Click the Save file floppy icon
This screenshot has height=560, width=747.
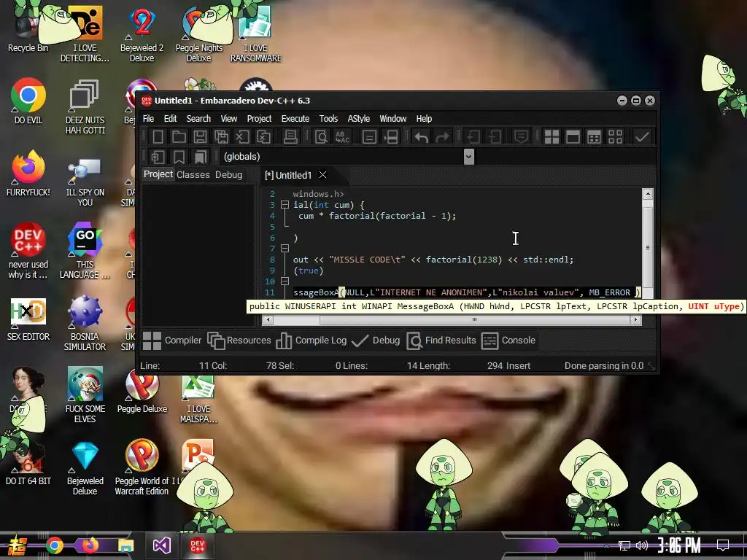(200, 137)
